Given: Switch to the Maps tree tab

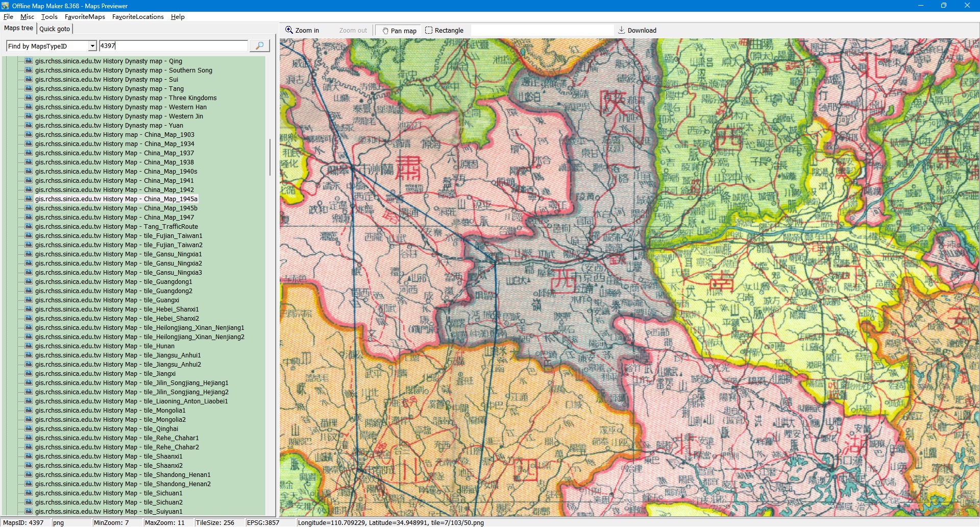Looking at the screenshot, I should 18,28.
